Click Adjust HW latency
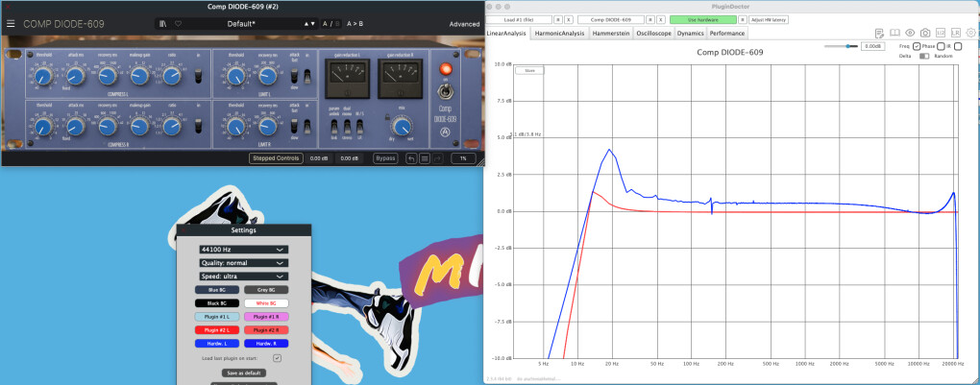Image resolution: width=980 pixels, height=385 pixels. tap(768, 20)
